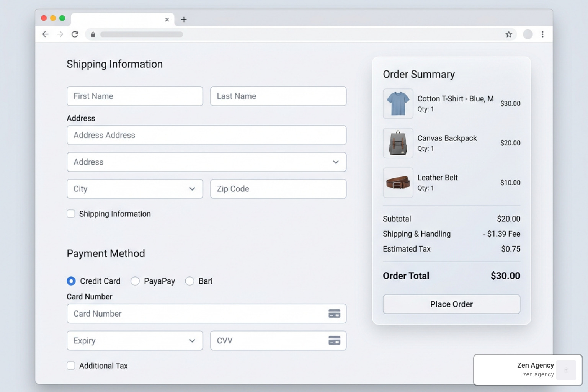Click the Zen Agency badge logo icon
The image size is (588, 392).
click(x=566, y=370)
